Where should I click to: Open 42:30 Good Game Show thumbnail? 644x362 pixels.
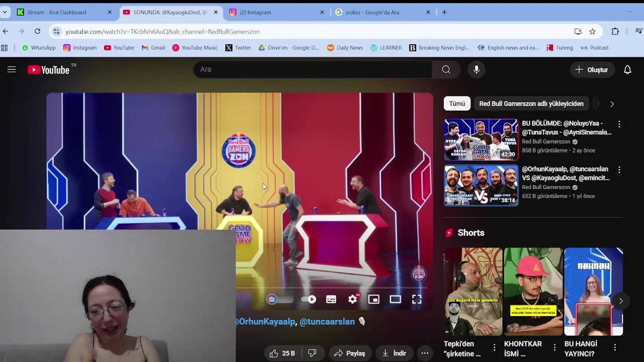(x=481, y=140)
